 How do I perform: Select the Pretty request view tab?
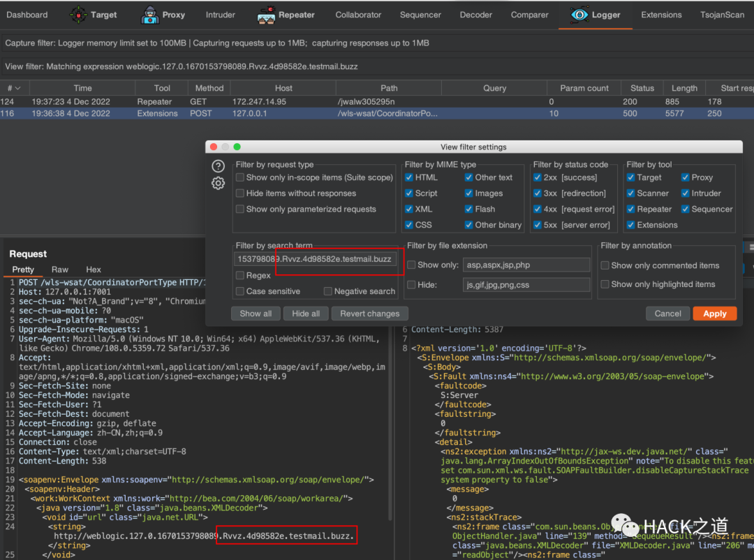coord(23,270)
